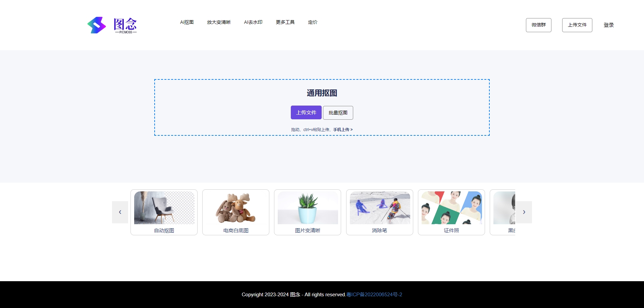
Task: Open the AI抠图 menu item
Action: tap(187, 22)
